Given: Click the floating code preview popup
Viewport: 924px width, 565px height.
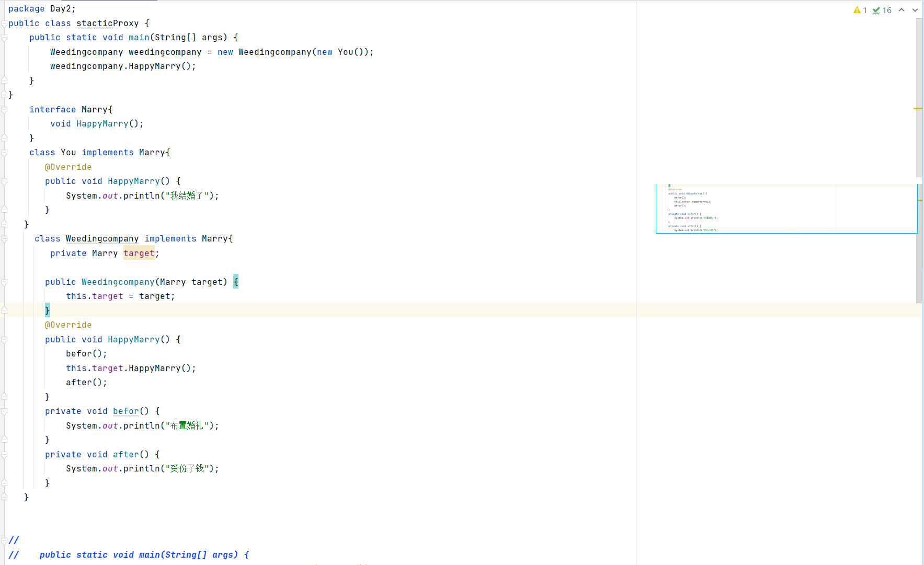Looking at the screenshot, I should click(x=784, y=208).
